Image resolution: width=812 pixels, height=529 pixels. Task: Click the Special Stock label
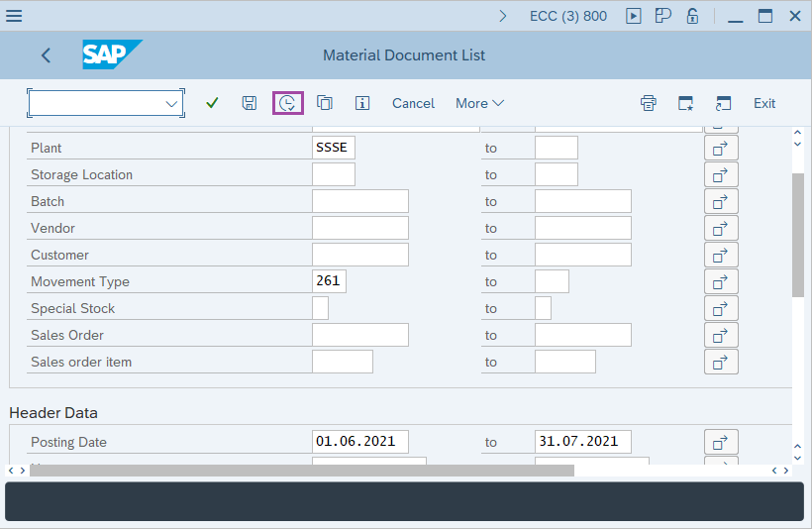[x=72, y=309]
